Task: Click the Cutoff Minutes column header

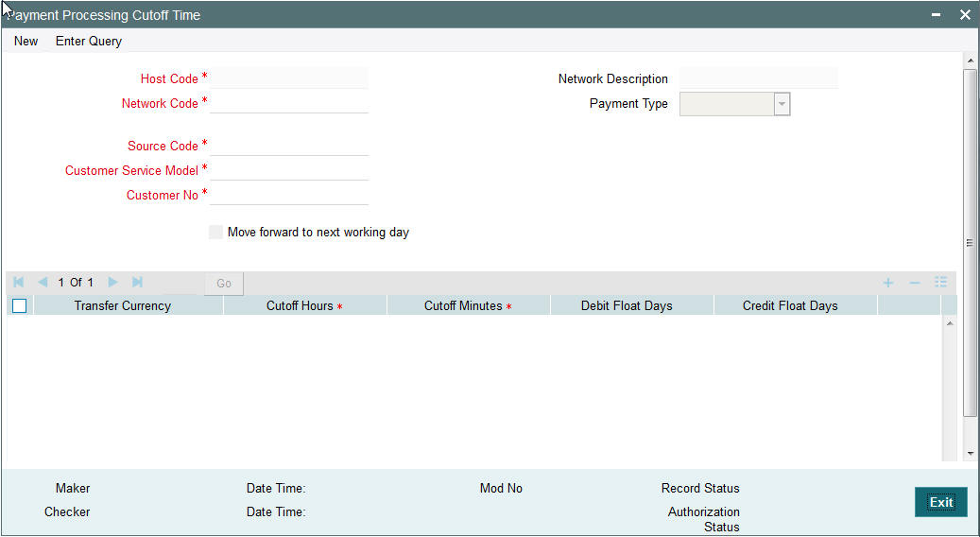Action: 469,305
